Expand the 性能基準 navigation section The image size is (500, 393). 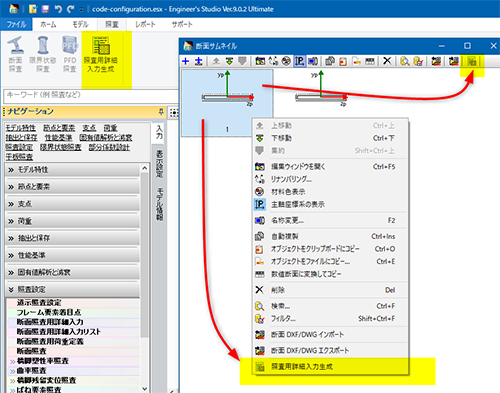pos(73,255)
